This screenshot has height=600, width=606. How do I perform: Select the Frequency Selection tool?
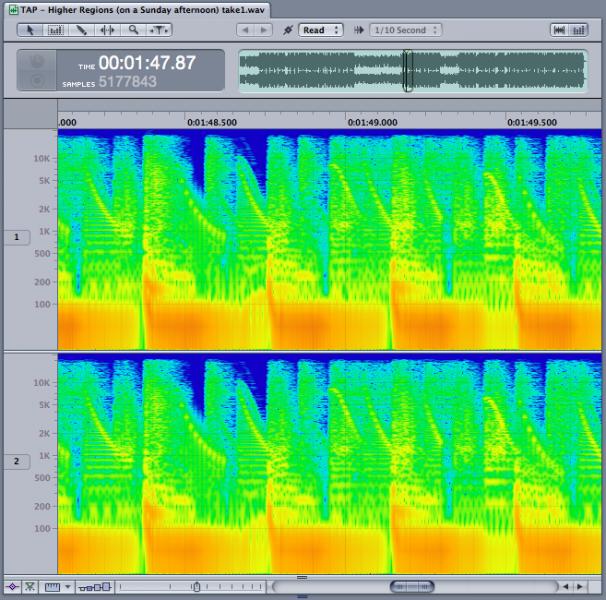pos(55,30)
